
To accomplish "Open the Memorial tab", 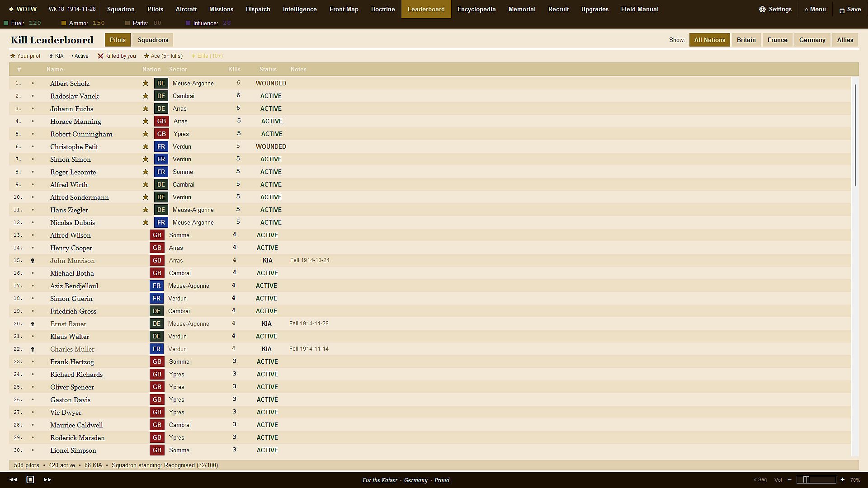I will [522, 9].
